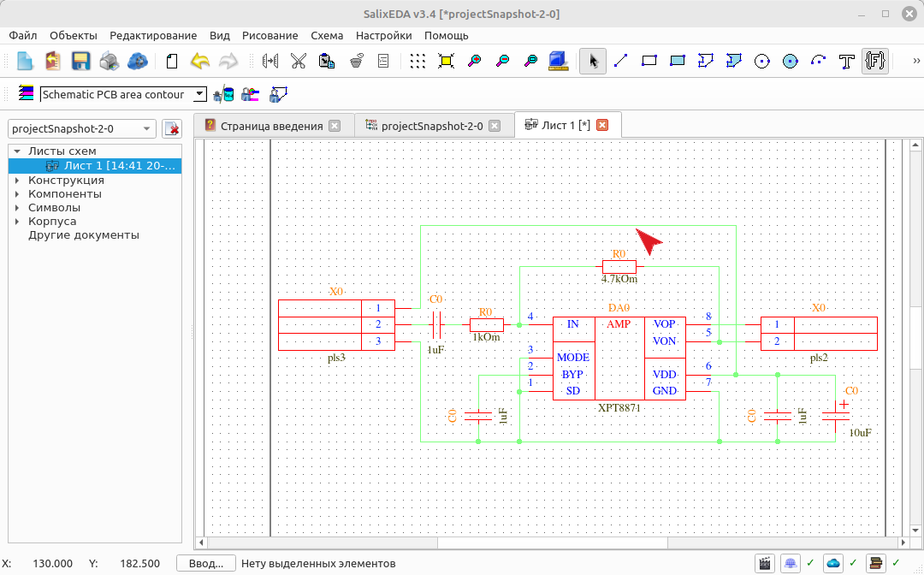The height and width of the screenshot is (575, 924).
Task: Select Другие документы in the tree
Action: point(84,235)
